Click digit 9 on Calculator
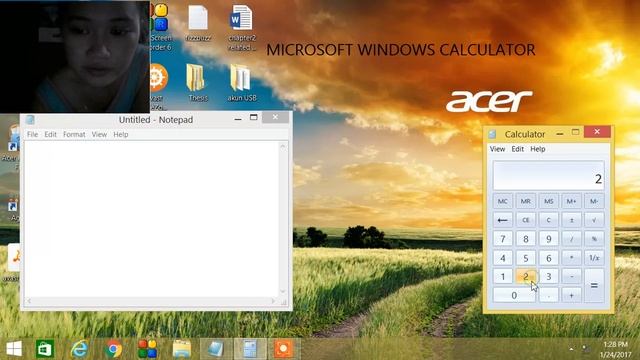 [x=549, y=239]
